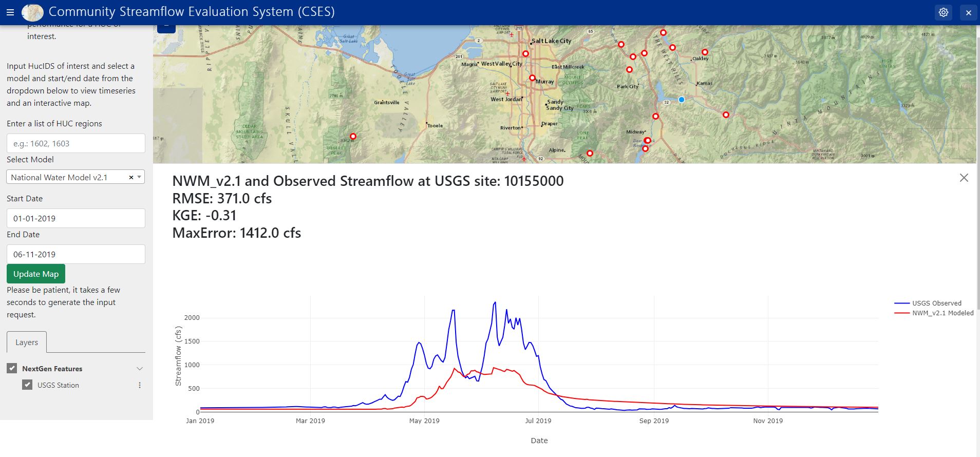Click the plot title with site 10155000
Viewport: 980px width, 457px height.
(368, 181)
